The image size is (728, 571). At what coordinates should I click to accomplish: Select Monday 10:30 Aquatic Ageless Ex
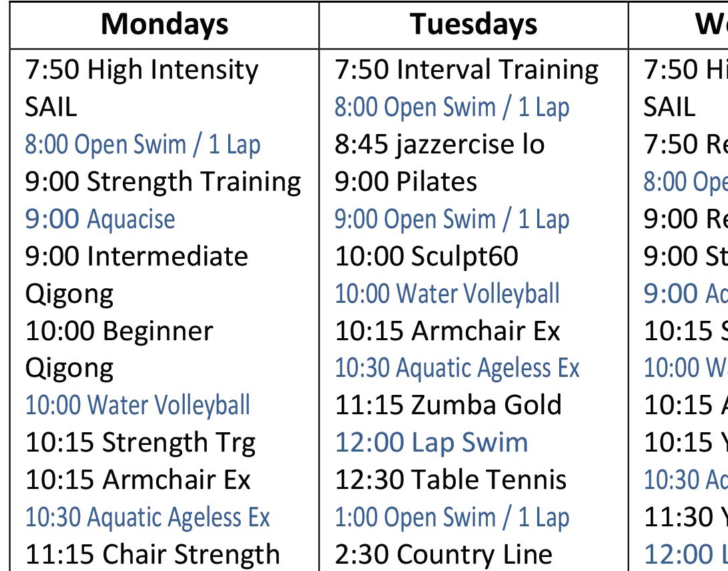click(x=147, y=517)
